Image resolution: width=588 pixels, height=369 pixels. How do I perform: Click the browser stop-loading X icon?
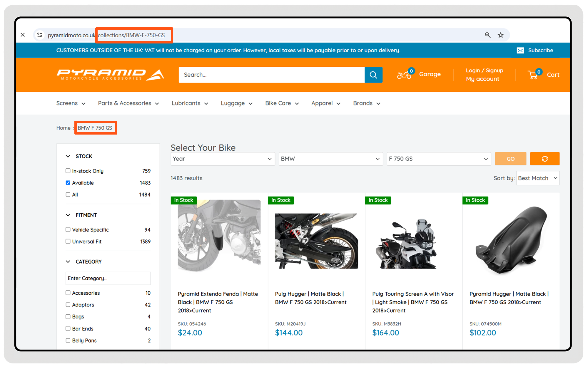(x=23, y=35)
